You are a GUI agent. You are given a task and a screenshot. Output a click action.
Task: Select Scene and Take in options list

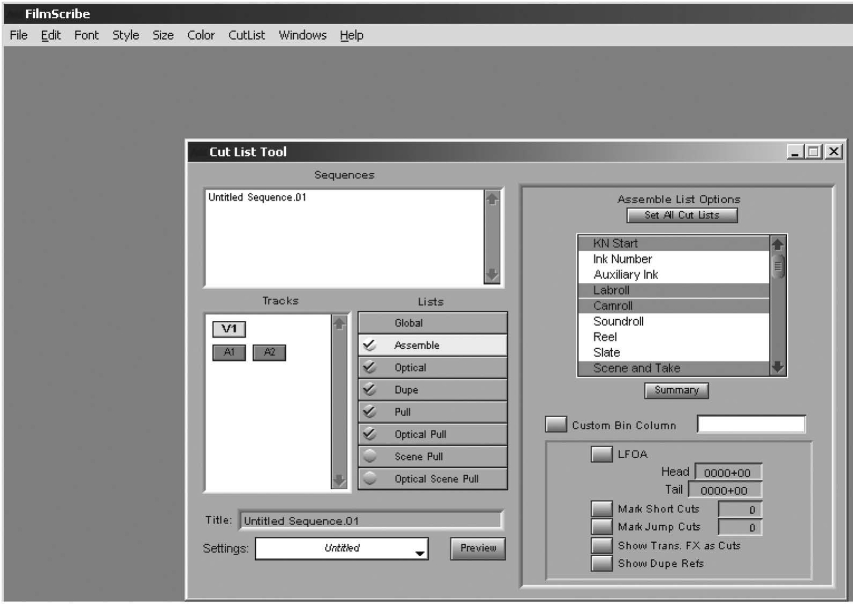(x=674, y=368)
